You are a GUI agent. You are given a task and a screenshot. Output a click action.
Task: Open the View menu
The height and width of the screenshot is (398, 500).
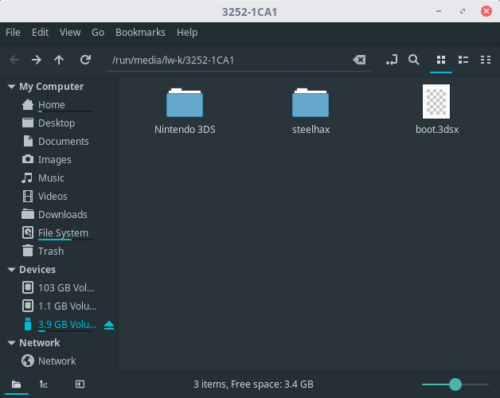coord(70,32)
